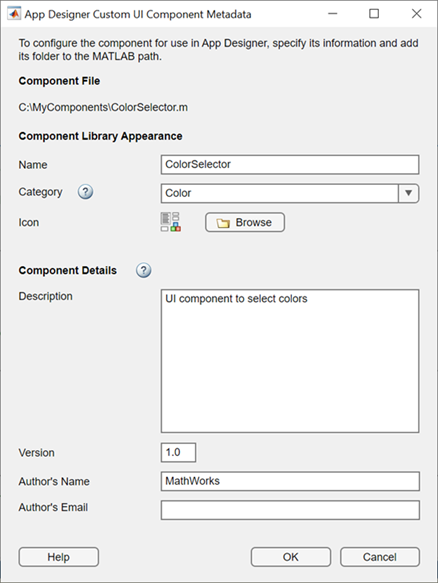This screenshot has height=583, width=438.
Task: Click the Author's Email label
Action: [54, 508]
